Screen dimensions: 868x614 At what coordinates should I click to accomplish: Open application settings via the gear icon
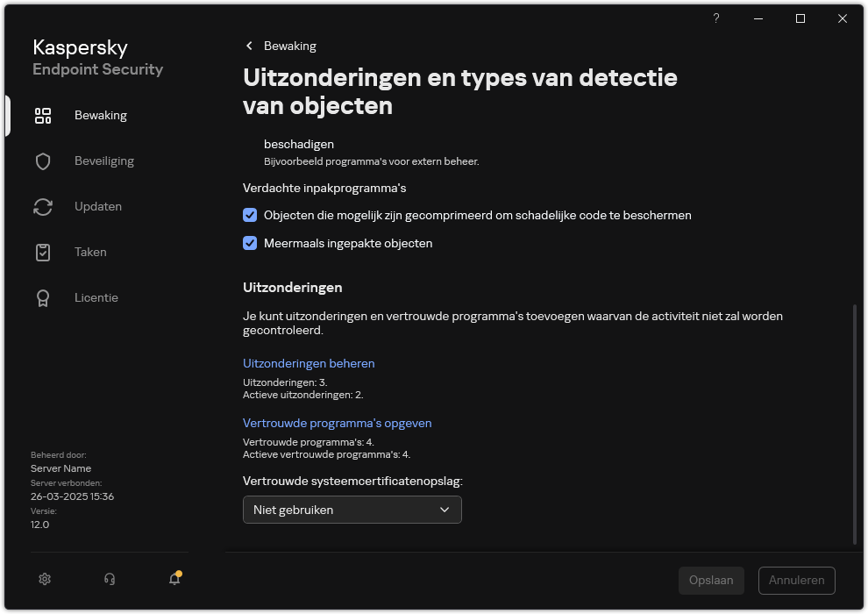45,579
